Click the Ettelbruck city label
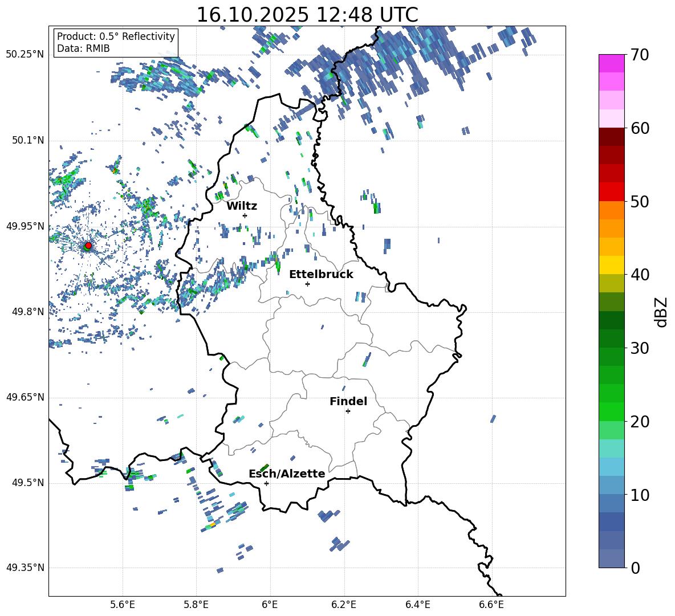This screenshot has height=616, width=675. click(x=321, y=275)
